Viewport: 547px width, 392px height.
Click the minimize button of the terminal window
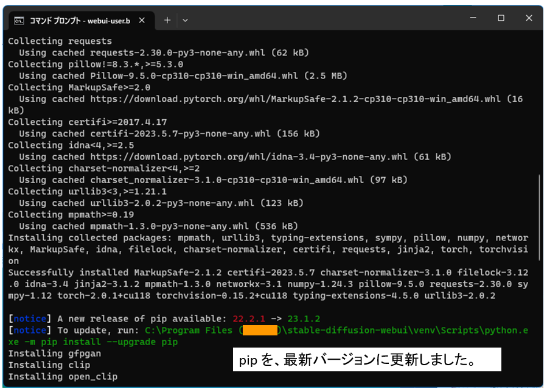point(473,19)
